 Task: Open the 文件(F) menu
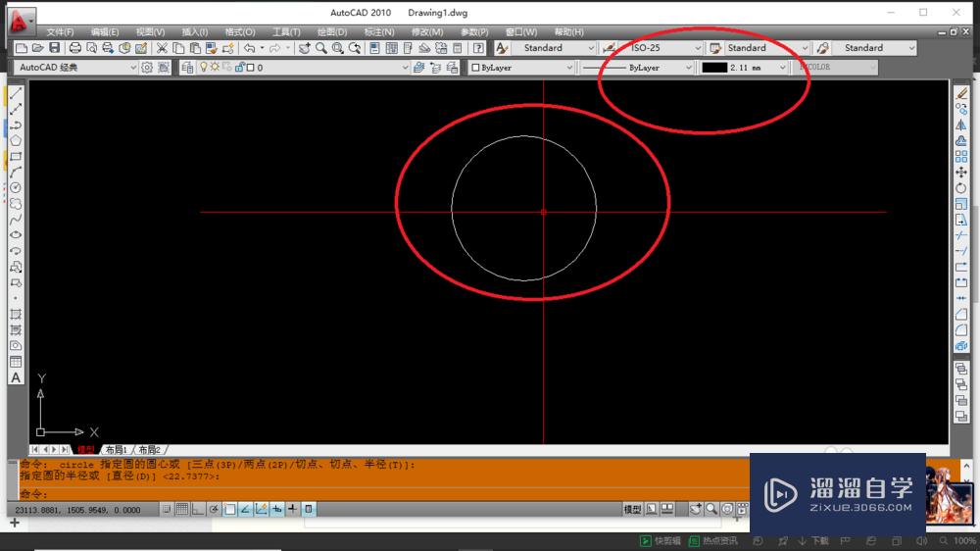[60, 32]
